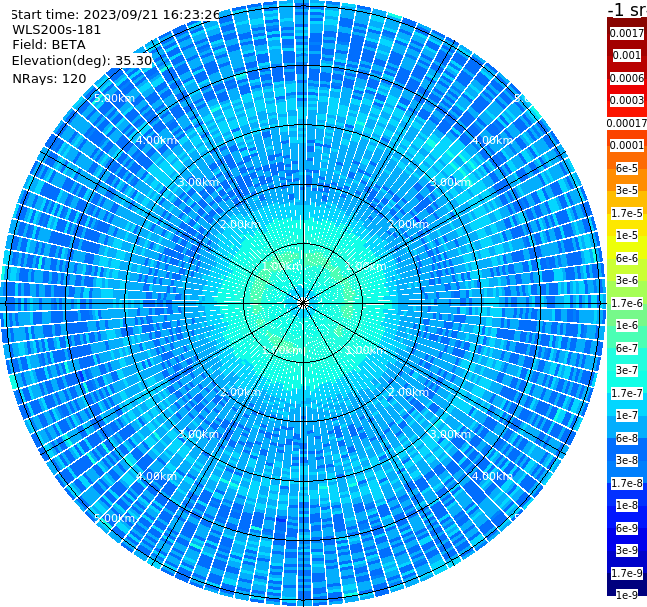The image size is (647, 607).
Task: Pick the blue 1e-8 colorbar band
Action: tap(627, 505)
